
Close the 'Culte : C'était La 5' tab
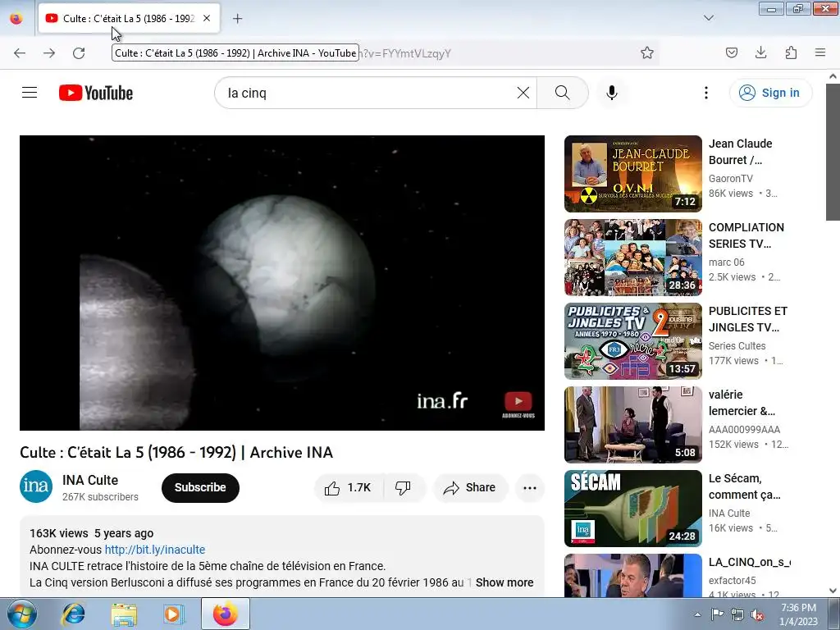pos(207,18)
